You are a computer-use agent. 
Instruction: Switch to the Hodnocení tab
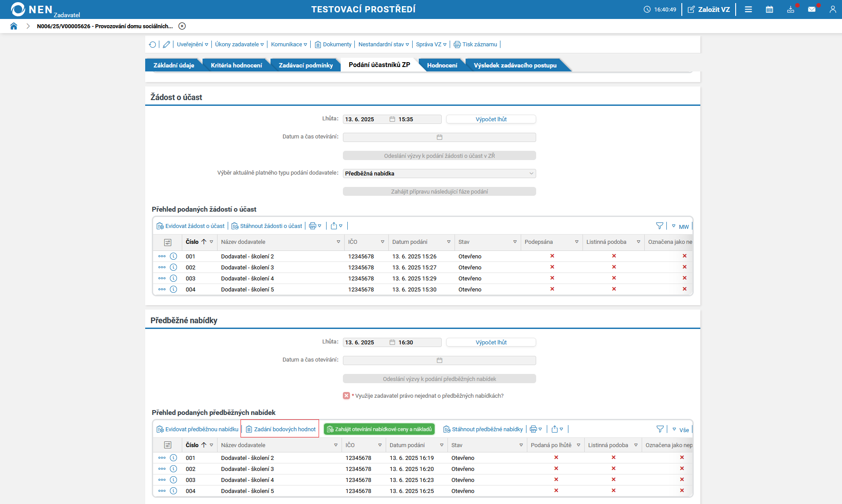pyautogui.click(x=442, y=65)
